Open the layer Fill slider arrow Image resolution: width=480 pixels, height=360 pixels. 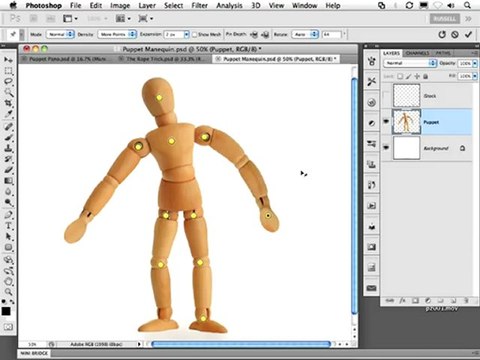click(x=475, y=76)
